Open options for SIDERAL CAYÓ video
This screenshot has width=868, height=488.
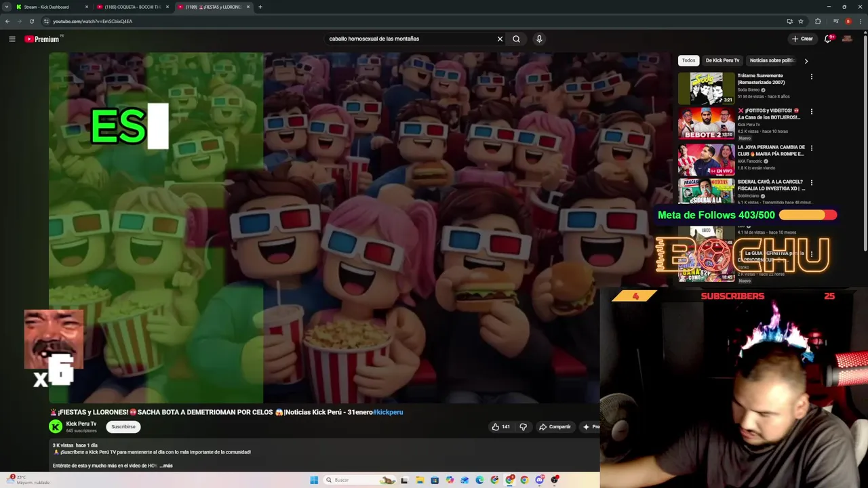point(811,182)
